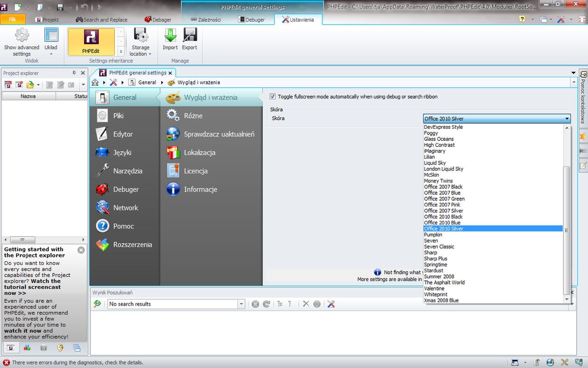Expand settings inheritance gallery arrow

click(121, 52)
